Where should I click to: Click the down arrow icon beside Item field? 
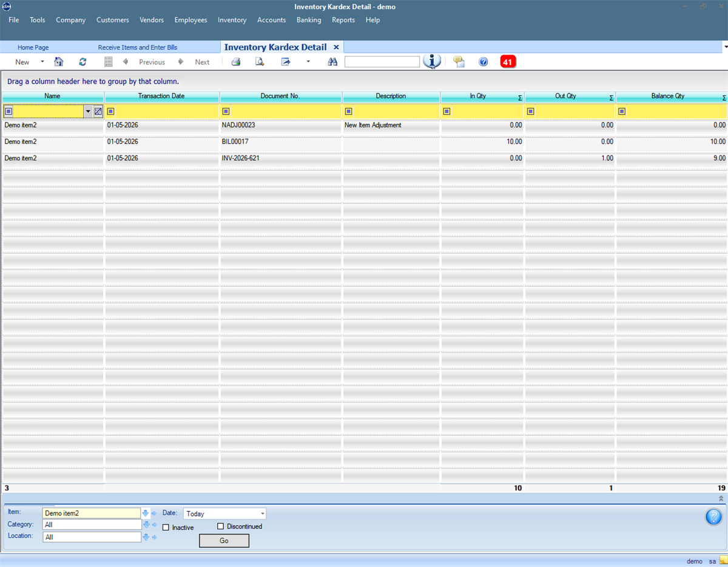pyautogui.click(x=146, y=513)
